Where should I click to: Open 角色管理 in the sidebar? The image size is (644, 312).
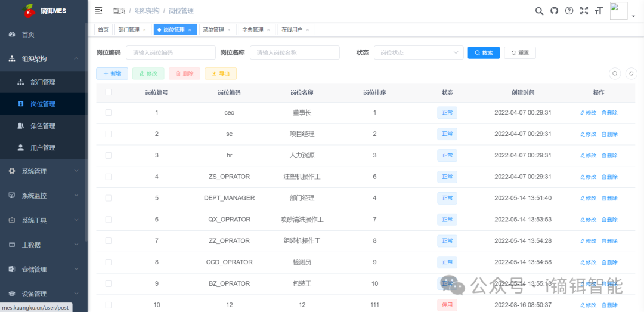tap(43, 126)
